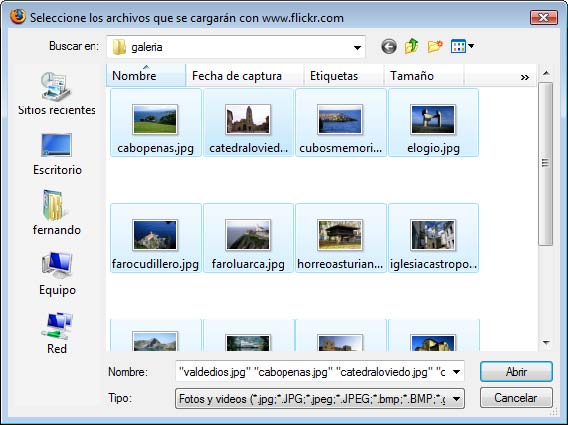Go to Escritorio in sidebar
This screenshot has width=568, height=425.
[57, 154]
